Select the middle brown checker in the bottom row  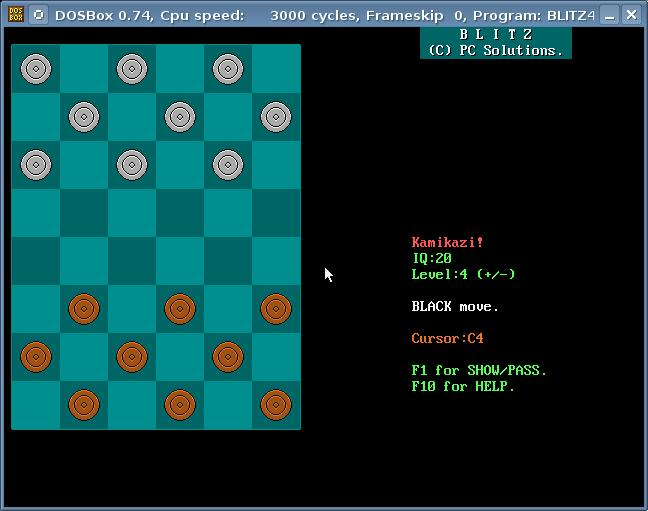coord(180,405)
